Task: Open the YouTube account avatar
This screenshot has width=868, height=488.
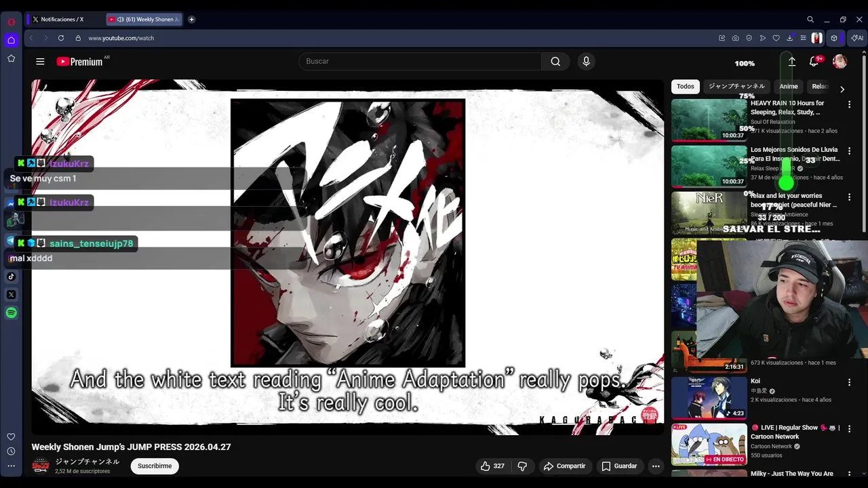Action: pyautogui.click(x=840, y=62)
